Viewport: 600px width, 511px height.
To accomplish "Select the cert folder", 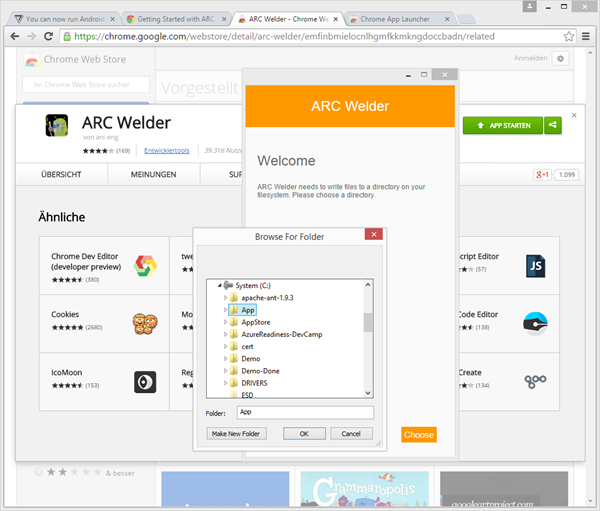I will click(x=247, y=346).
